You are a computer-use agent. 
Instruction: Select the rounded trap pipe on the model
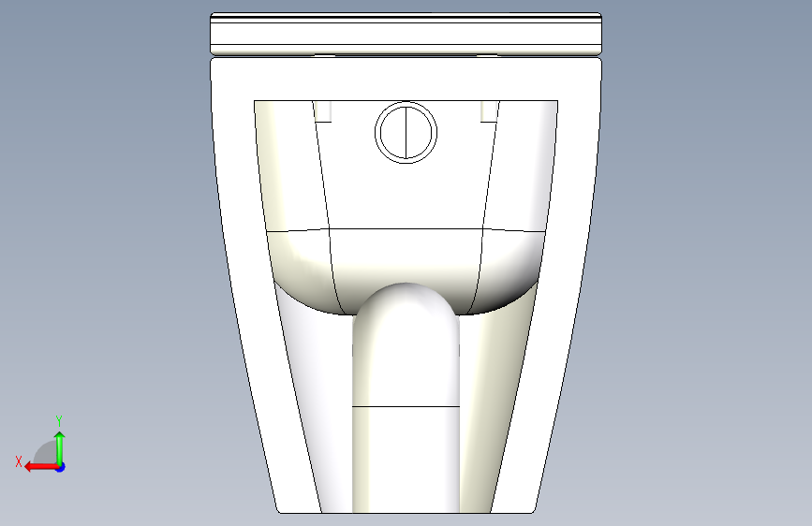pos(406,398)
